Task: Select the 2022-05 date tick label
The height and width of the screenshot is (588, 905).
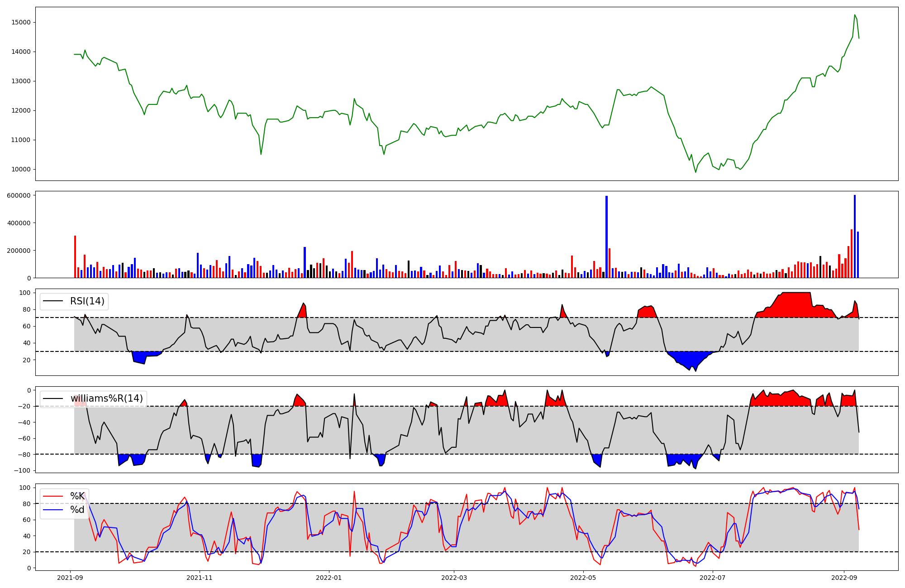Action: 583,578
